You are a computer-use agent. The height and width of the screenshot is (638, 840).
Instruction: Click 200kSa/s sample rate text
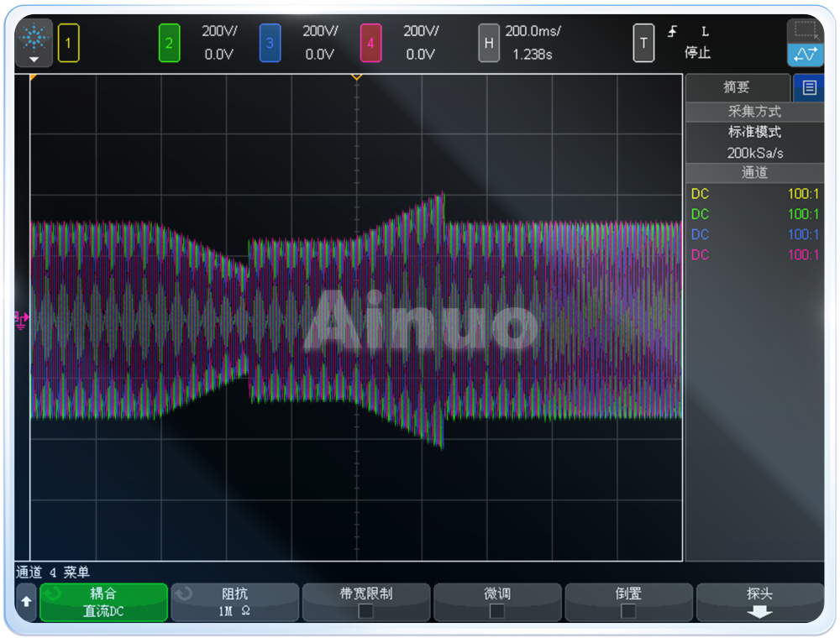755,153
